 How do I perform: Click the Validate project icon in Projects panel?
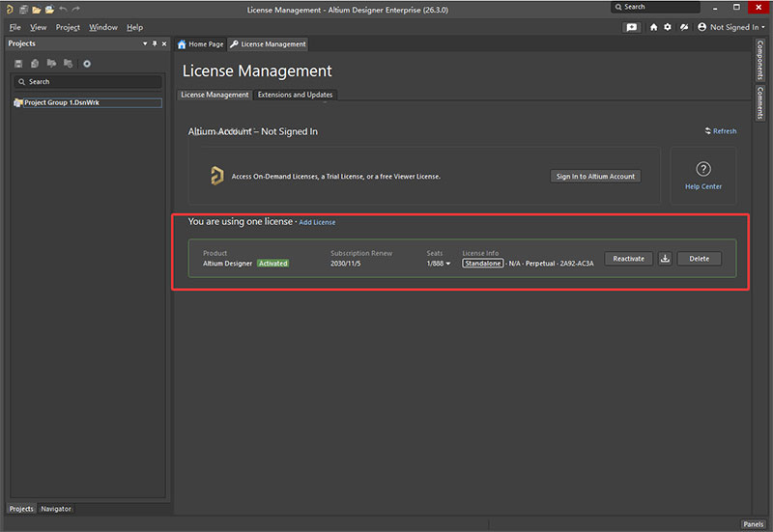pos(35,64)
